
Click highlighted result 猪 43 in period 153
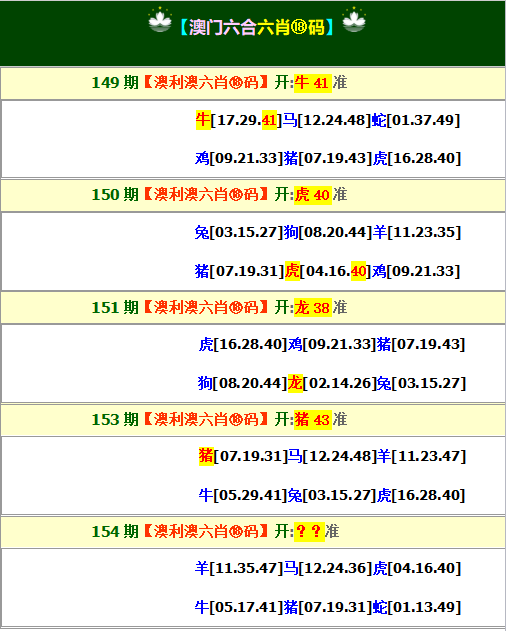point(313,420)
